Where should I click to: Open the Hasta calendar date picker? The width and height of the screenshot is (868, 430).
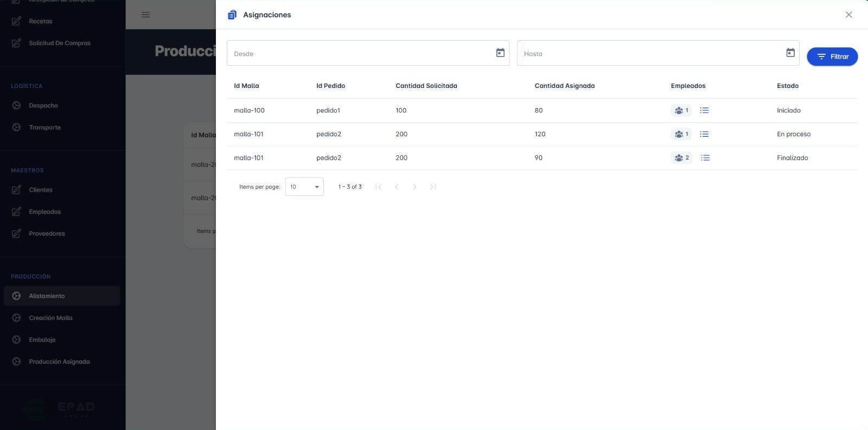(790, 53)
